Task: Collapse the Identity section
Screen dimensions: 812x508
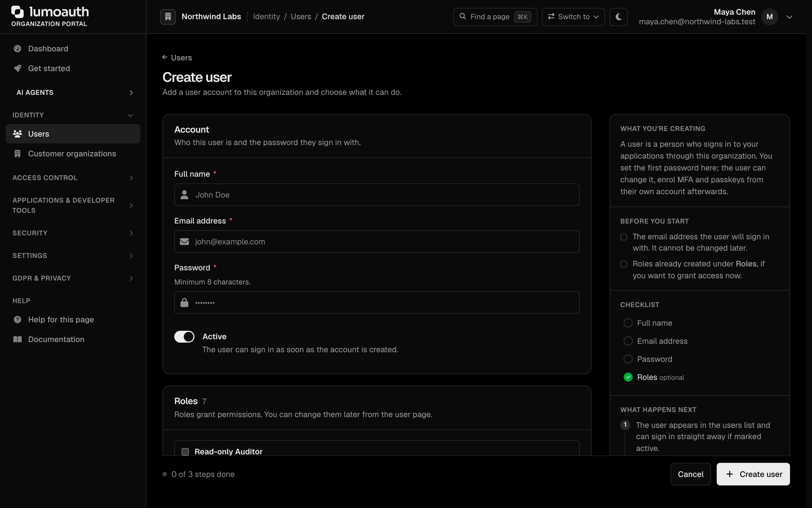Action: point(73,115)
